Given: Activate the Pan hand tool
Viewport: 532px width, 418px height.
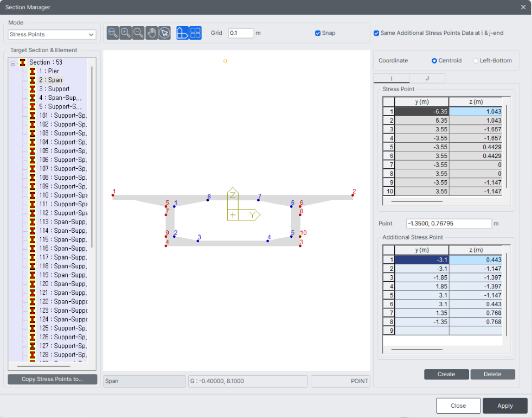Looking at the screenshot, I should [x=152, y=33].
